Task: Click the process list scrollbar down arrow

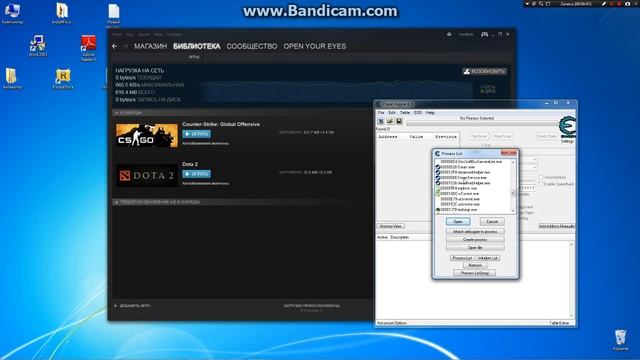Action: pyautogui.click(x=513, y=210)
